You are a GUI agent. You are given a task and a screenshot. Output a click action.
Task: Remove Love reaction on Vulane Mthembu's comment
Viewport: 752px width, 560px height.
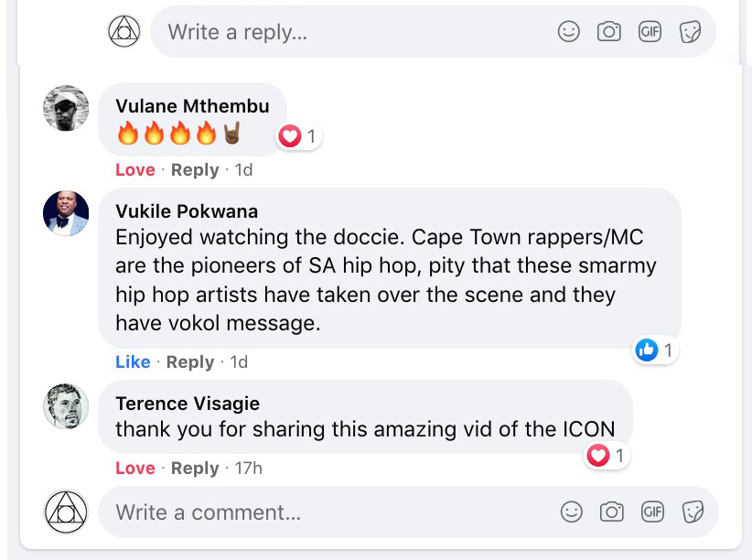point(134,170)
